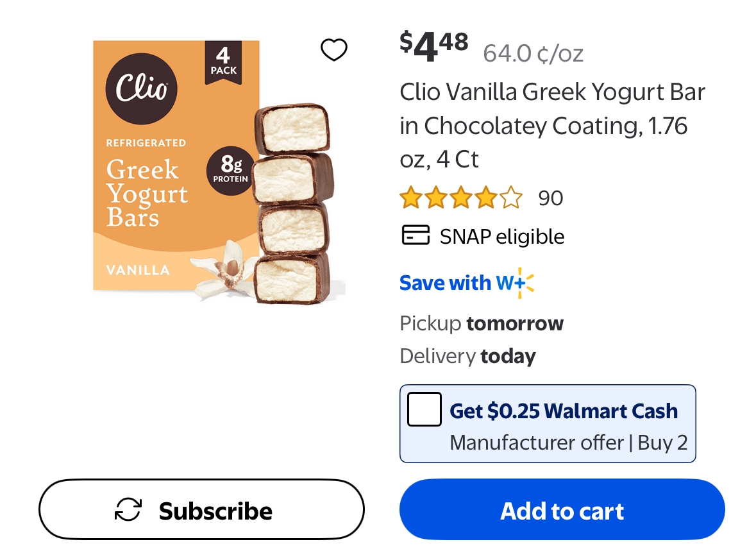The height and width of the screenshot is (551, 756).
Task: Open the Manufacturer offer Buy 2 details
Action: tap(569, 443)
